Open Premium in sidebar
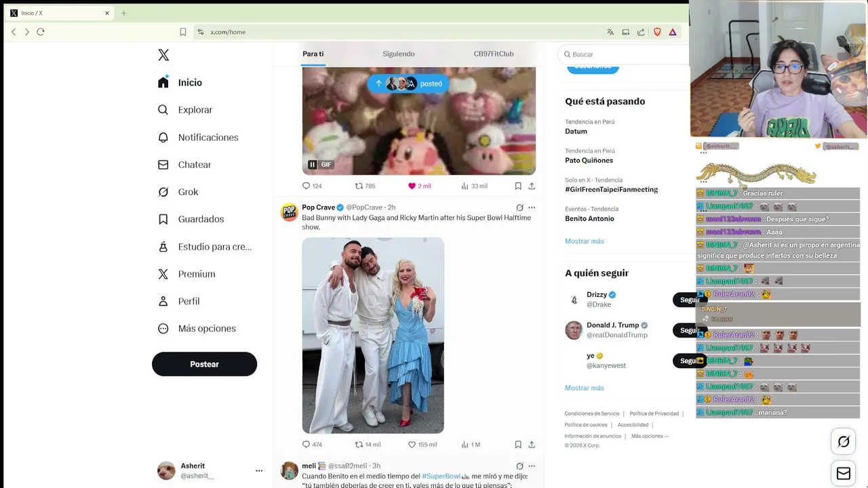 coord(186,274)
